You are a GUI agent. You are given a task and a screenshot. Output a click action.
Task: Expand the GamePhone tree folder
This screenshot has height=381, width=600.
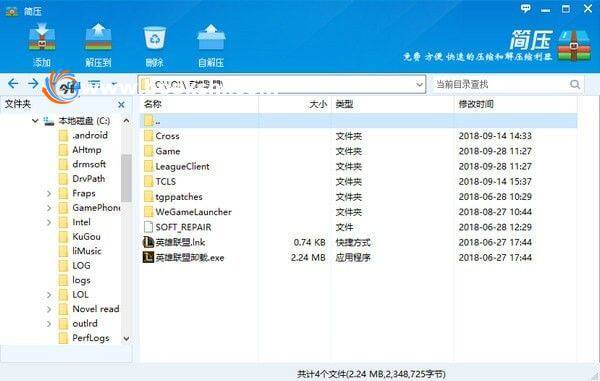click(x=49, y=208)
